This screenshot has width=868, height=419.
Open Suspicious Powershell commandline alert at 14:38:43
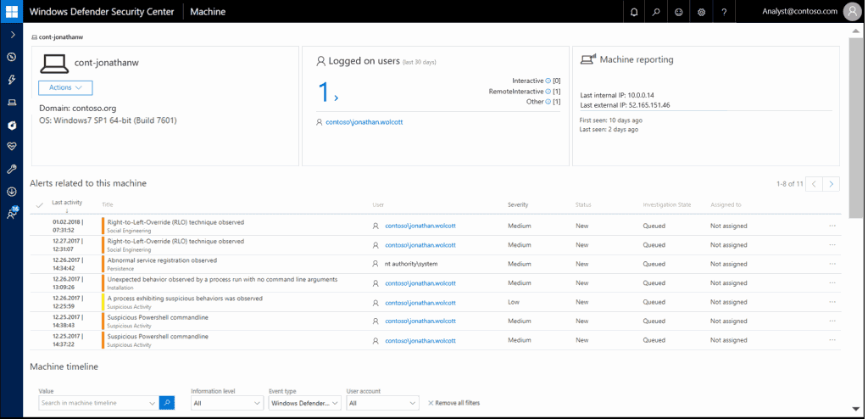coord(158,317)
